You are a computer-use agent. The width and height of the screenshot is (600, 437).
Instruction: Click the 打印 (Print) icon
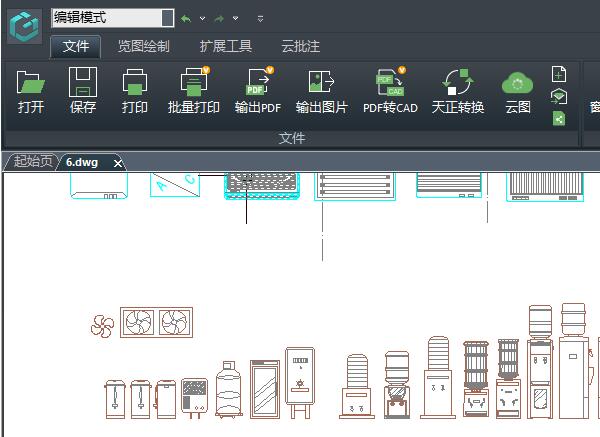(135, 83)
